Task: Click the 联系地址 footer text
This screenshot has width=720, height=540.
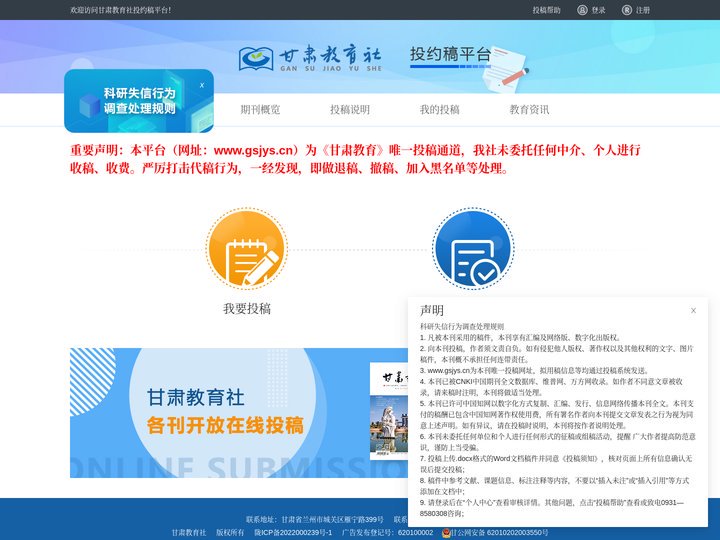Action: pos(315,519)
